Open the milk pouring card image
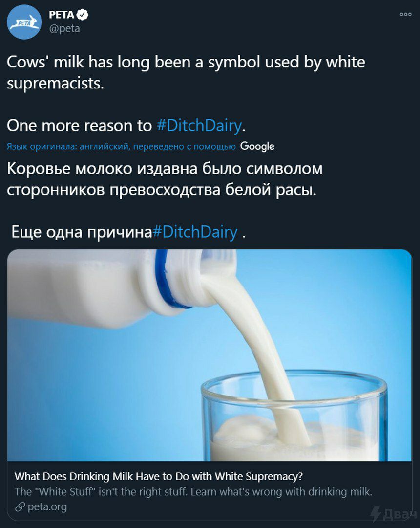The width and height of the screenshot is (420, 528). pyautogui.click(x=210, y=355)
